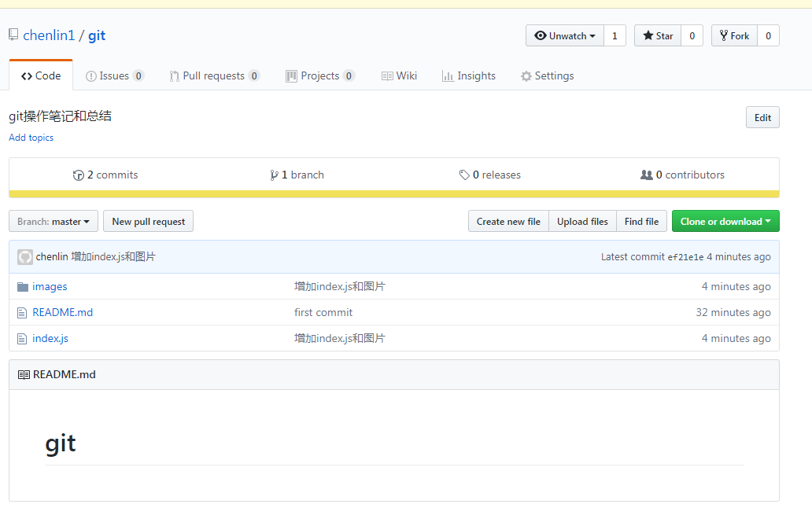Click the stargazers count next to Star
812x515 pixels.
[692, 35]
